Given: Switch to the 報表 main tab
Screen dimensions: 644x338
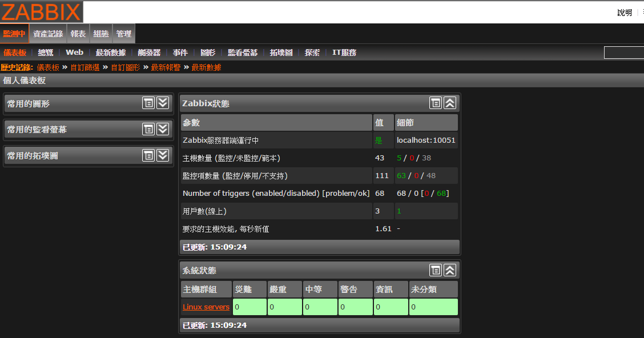Looking at the screenshot, I should pos(78,34).
